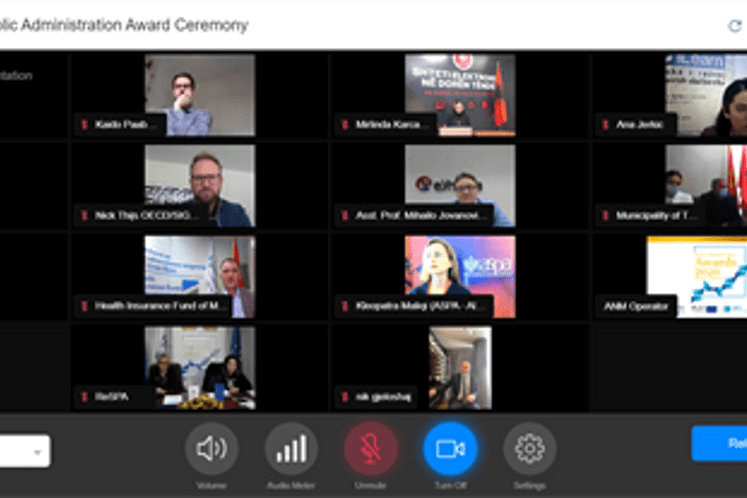747x498 pixels.
Task: Open the Settings gear
Action: tap(529, 449)
